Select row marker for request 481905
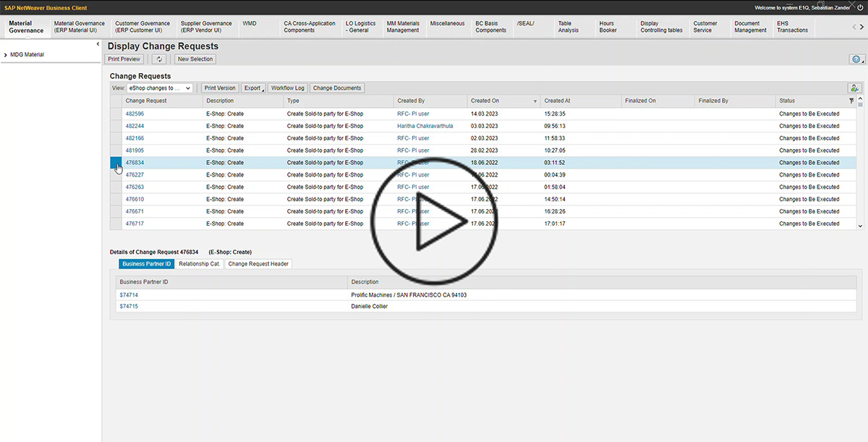This screenshot has width=868, height=442. click(x=116, y=150)
